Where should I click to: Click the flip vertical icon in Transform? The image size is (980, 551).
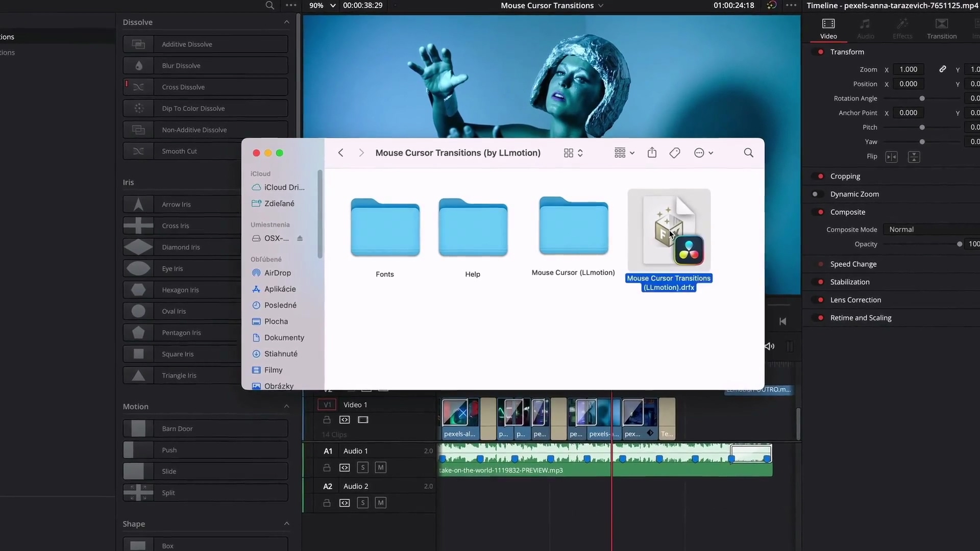914,157
